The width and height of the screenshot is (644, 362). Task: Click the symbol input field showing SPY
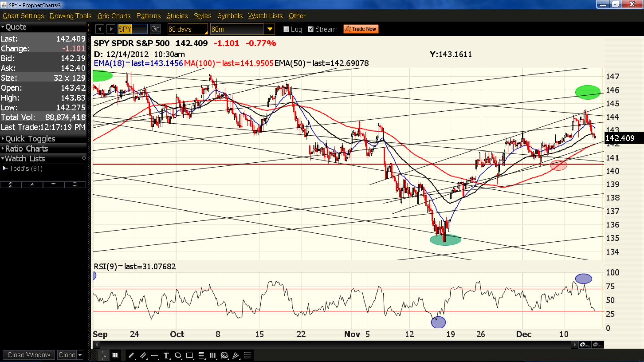(x=132, y=29)
